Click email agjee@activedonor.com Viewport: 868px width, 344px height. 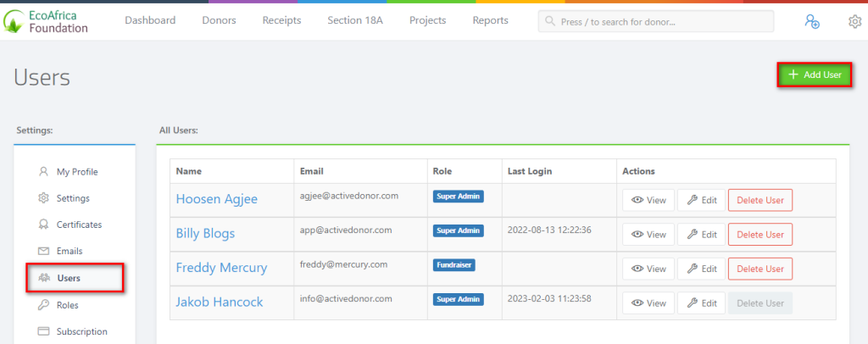[x=349, y=196]
